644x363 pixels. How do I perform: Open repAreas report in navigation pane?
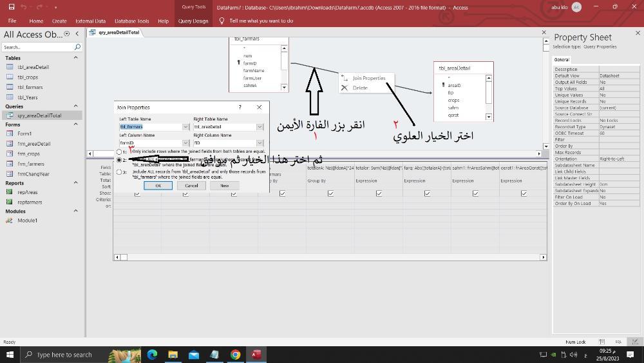click(27, 192)
